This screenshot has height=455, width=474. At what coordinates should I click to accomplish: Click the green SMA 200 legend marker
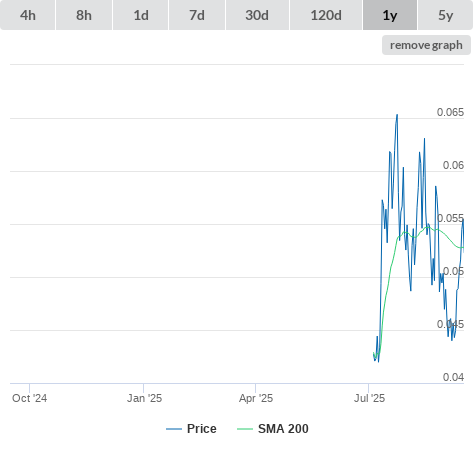[x=245, y=429]
